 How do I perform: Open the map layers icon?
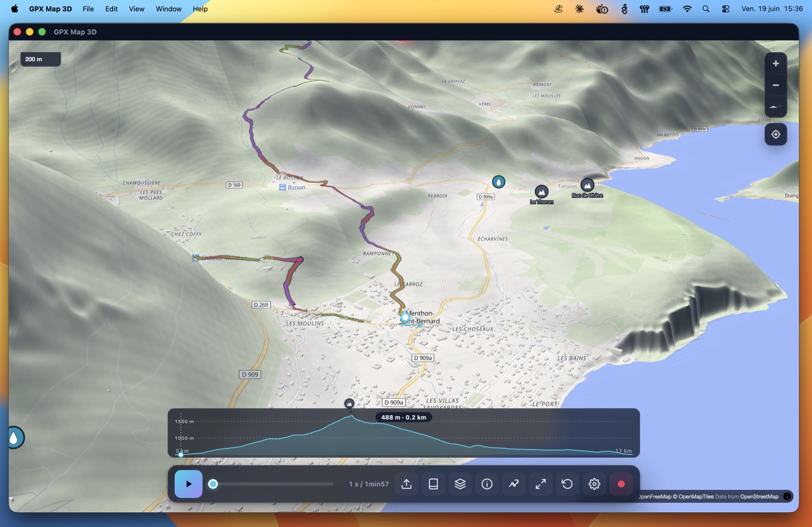coord(460,484)
